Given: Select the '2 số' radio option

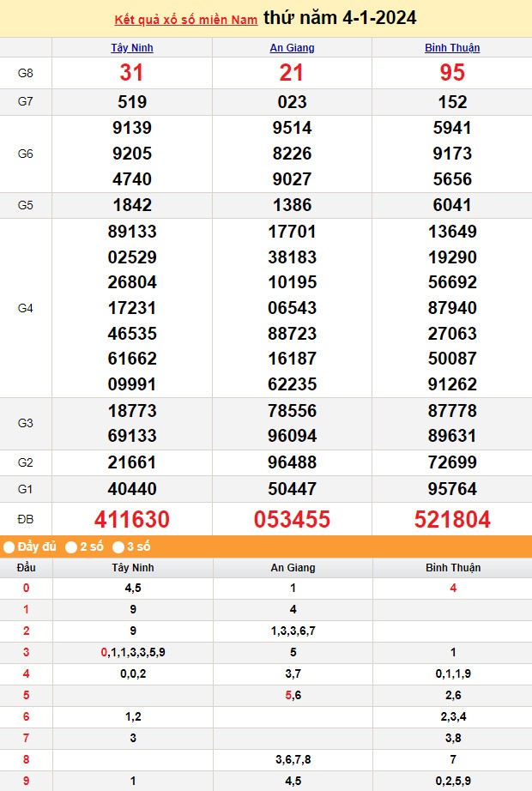Looking at the screenshot, I should [x=71, y=546].
